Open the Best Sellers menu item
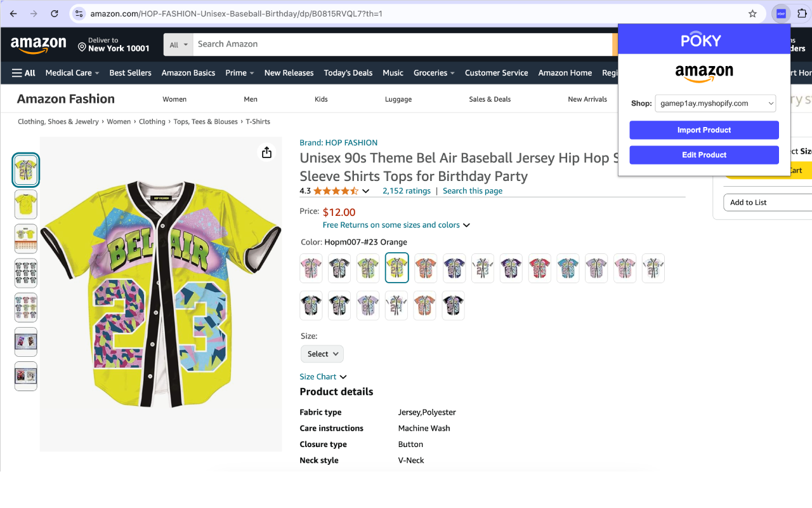The image size is (812, 508). tap(130, 73)
